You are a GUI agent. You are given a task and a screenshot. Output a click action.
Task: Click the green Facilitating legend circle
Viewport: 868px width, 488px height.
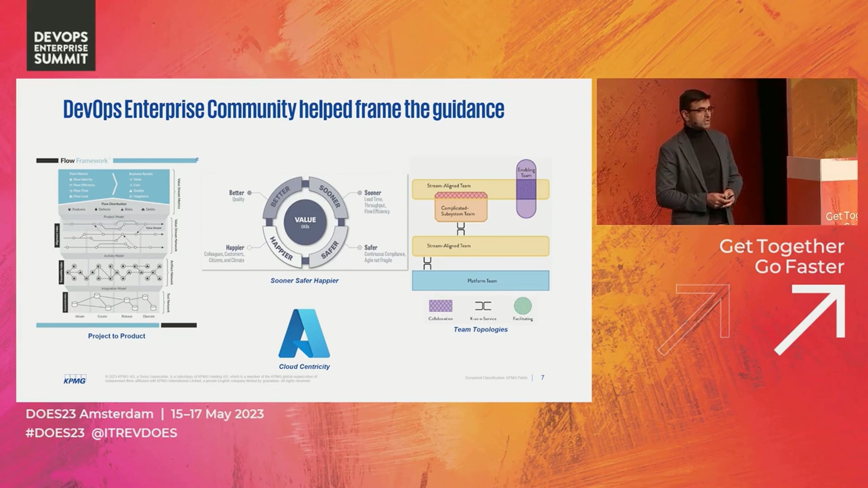[x=523, y=306]
